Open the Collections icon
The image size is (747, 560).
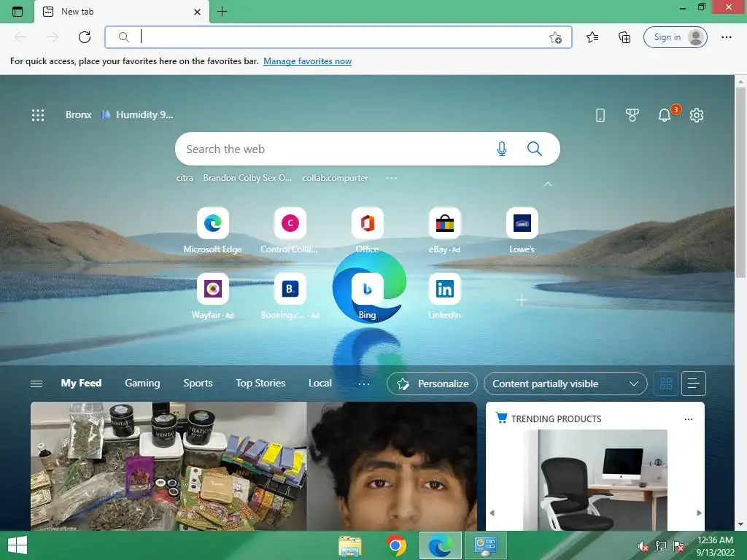click(x=624, y=37)
